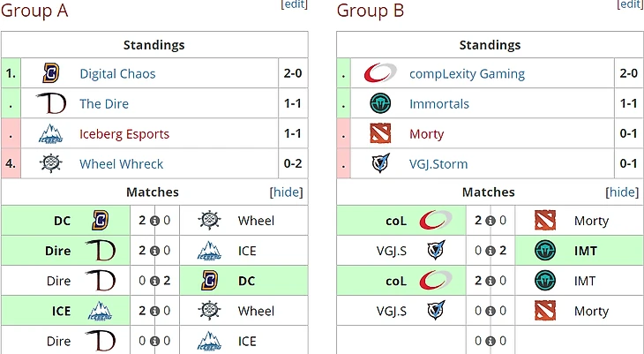Open the Digital Chaos team page link
This screenshot has width=644, height=354.
117,74
